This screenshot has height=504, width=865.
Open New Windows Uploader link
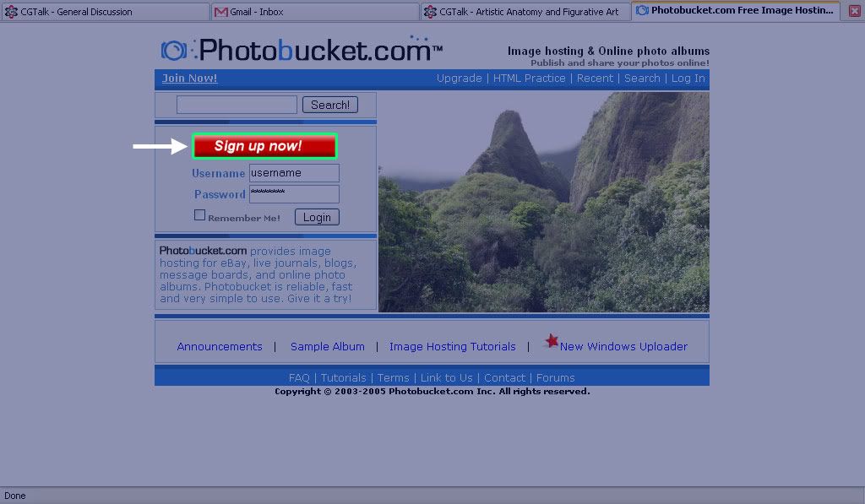point(623,347)
